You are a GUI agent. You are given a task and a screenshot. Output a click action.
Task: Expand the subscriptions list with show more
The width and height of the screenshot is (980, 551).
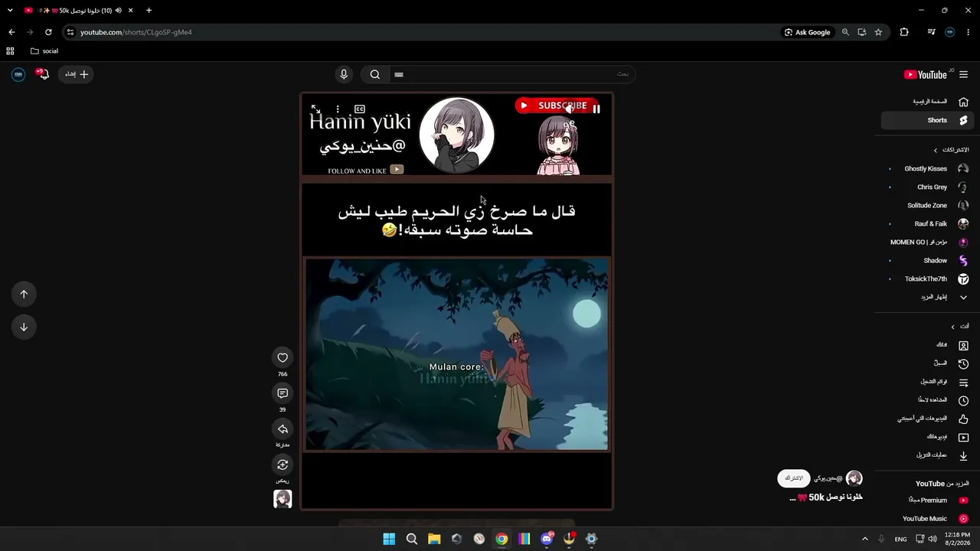926,297
